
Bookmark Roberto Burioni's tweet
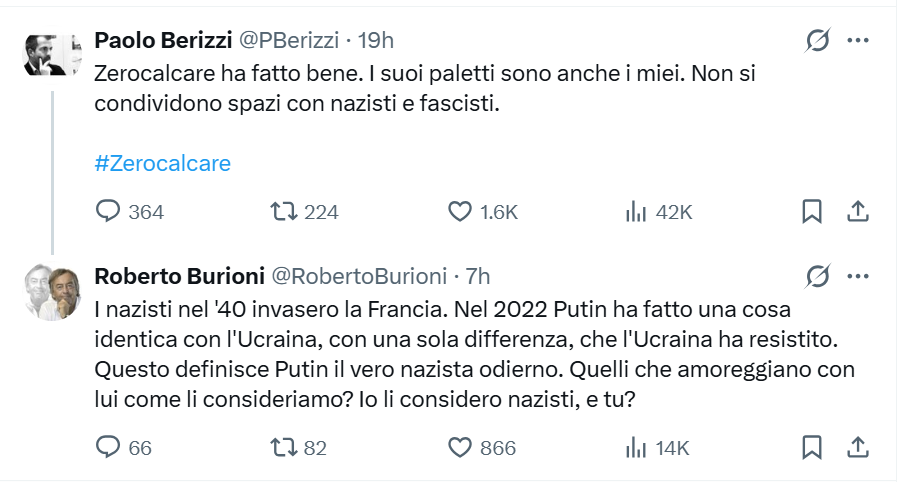812,448
